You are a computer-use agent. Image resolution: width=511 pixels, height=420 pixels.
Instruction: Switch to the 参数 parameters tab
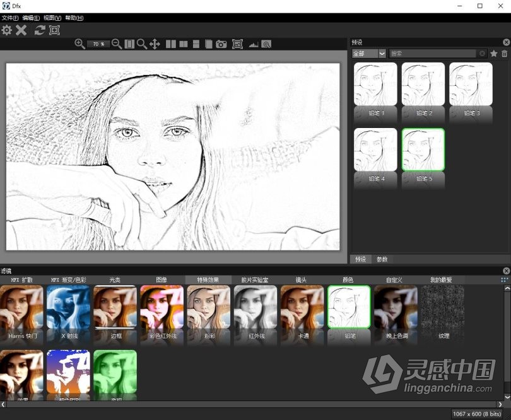[x=382, y=259]
